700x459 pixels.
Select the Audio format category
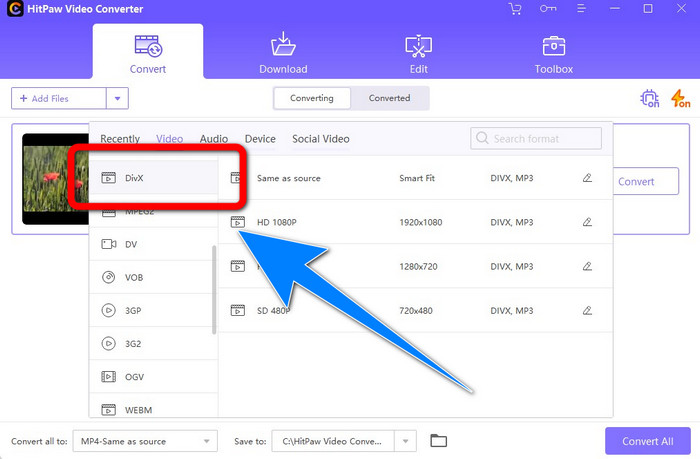[x=214, y=139]
